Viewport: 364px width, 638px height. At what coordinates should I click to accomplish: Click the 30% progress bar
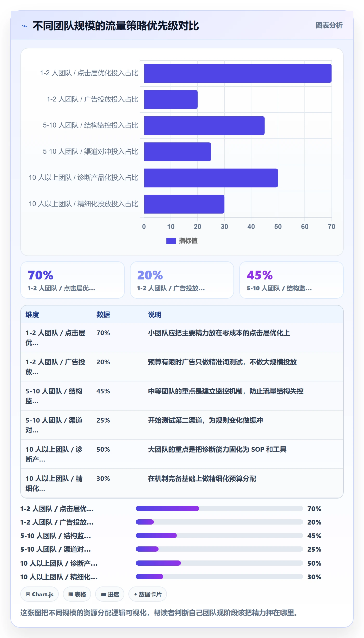click(219, 577)
